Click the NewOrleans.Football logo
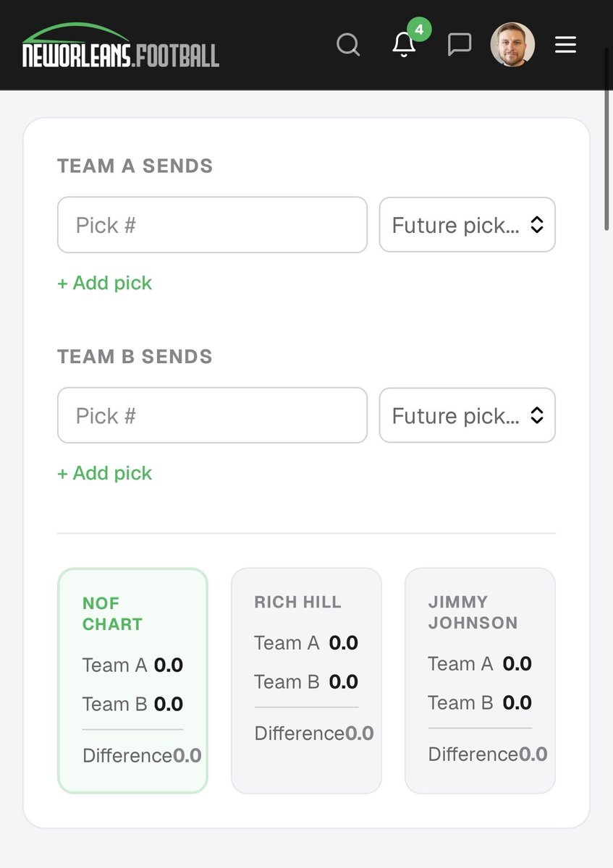Viewport: 613px width, 868px height. coord(120,46)
